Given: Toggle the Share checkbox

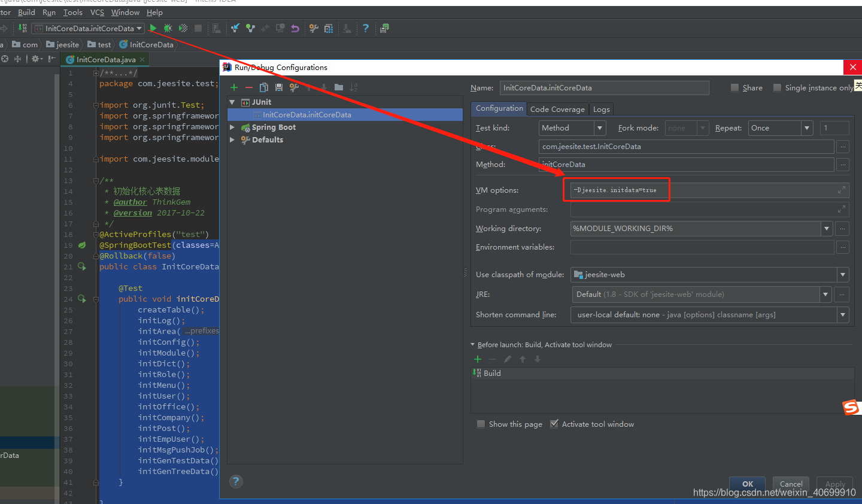Looking at the screenshot, I should (x=734, y=87).
